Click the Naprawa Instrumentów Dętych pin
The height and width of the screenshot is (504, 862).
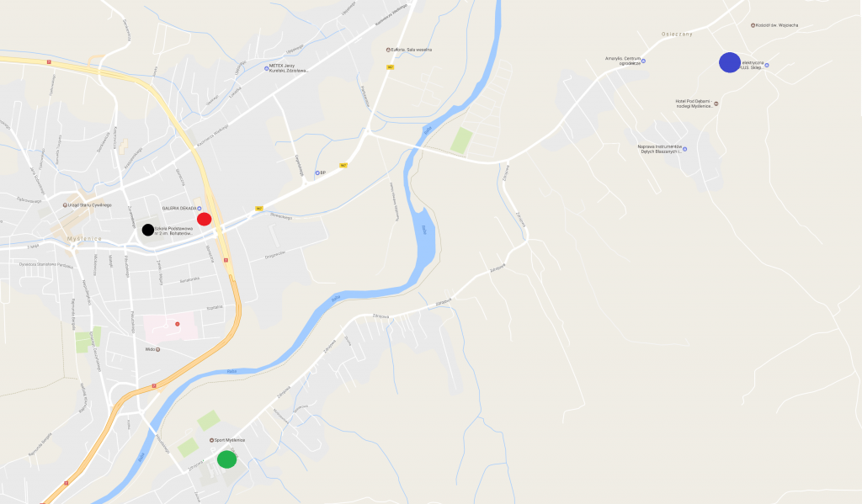coord(684,149)
